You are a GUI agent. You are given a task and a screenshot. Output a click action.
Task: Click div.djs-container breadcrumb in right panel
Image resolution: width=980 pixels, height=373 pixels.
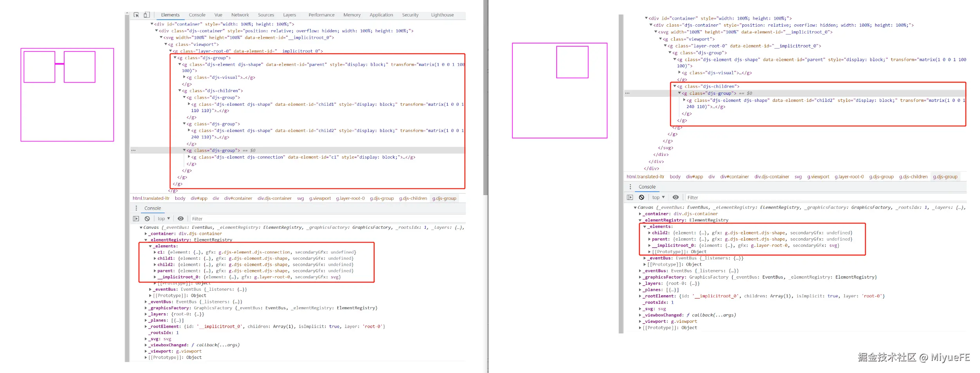(x=772, y=177)
